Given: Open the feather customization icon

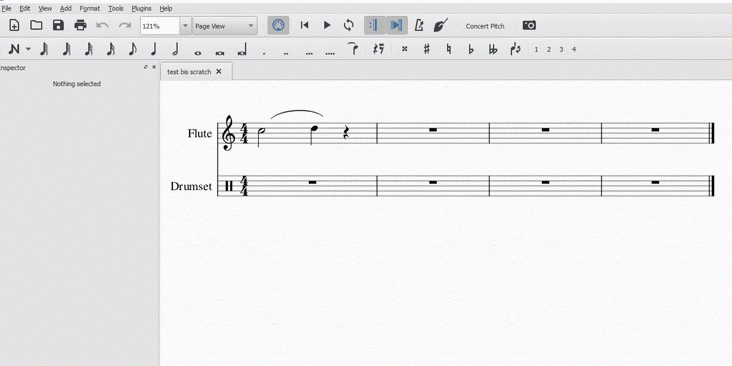Looking at the screenshot, I should [x=440, y=25].
